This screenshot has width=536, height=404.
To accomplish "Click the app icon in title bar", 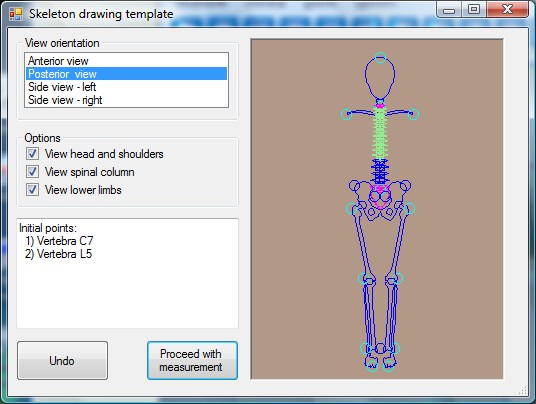I will [x=16, y=14].
